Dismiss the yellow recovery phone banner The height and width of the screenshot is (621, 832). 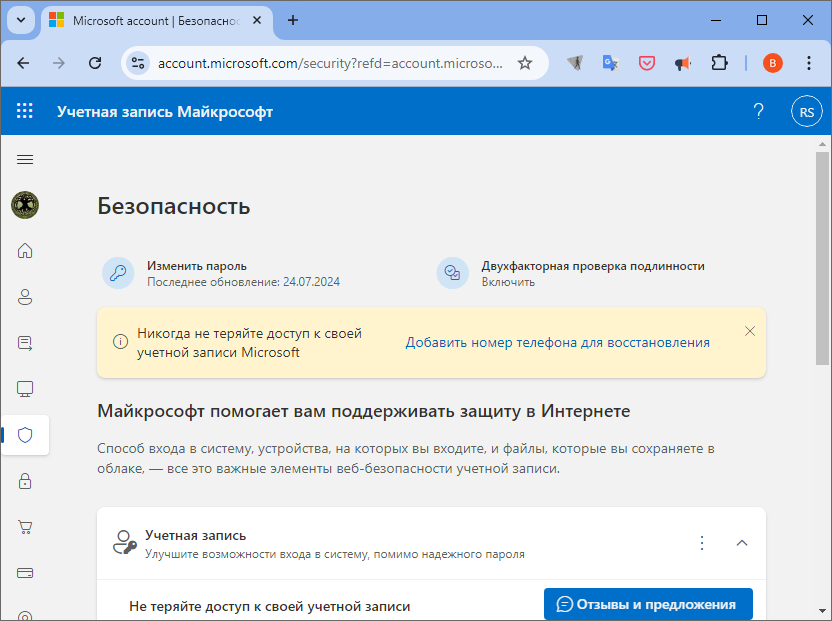coord(750,331)
